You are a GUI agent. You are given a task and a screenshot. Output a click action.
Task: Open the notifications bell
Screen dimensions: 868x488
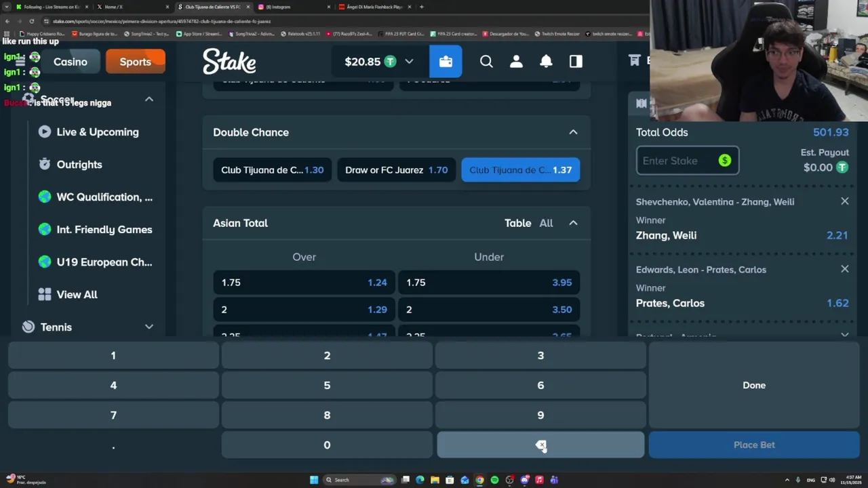point(546,62)
